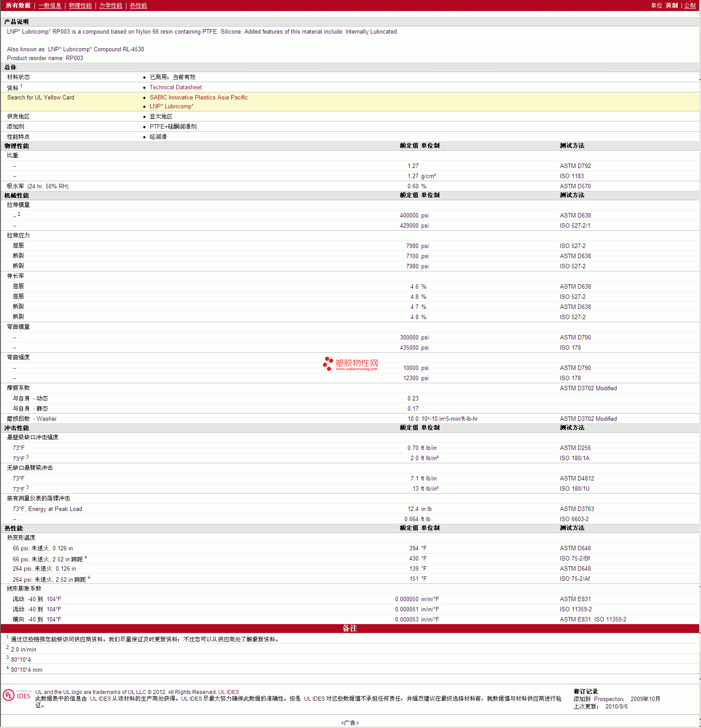Click the UL IDES logo icon
This screenshot has width=701, height=728.
[x=17, y=695]
